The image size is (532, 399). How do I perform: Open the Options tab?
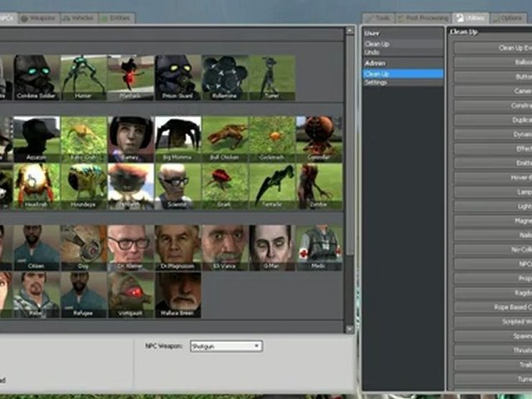coord(508,18)
